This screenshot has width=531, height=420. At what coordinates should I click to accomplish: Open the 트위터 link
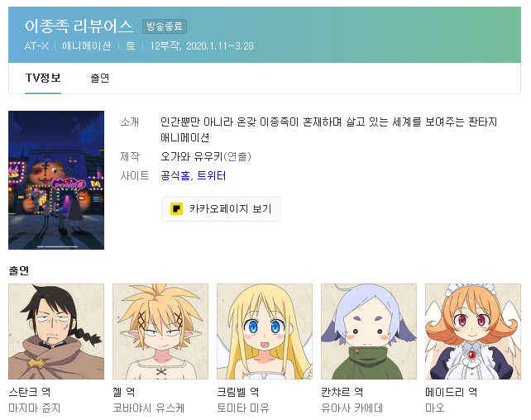pos(211,175)
